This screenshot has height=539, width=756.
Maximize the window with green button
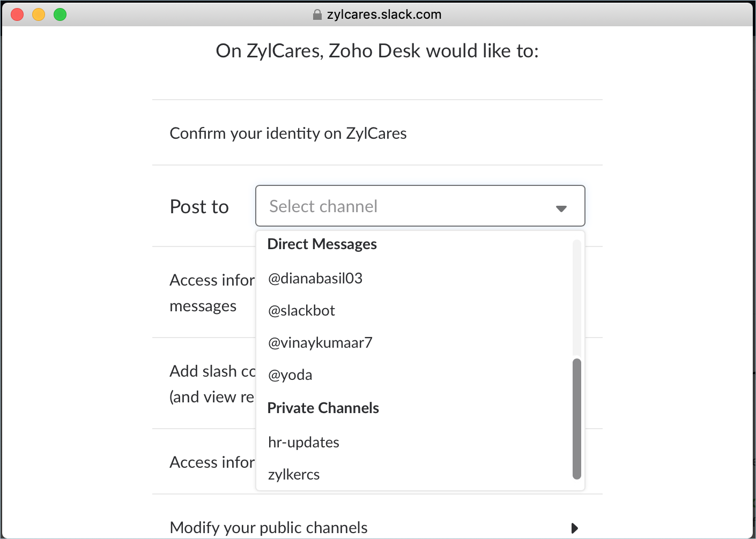60,14
